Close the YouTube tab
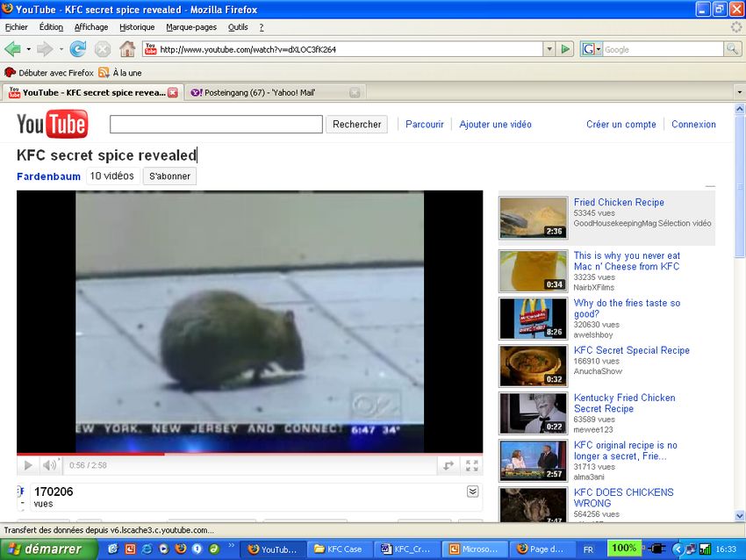The image size is (746, 560). tap(173, 93)
